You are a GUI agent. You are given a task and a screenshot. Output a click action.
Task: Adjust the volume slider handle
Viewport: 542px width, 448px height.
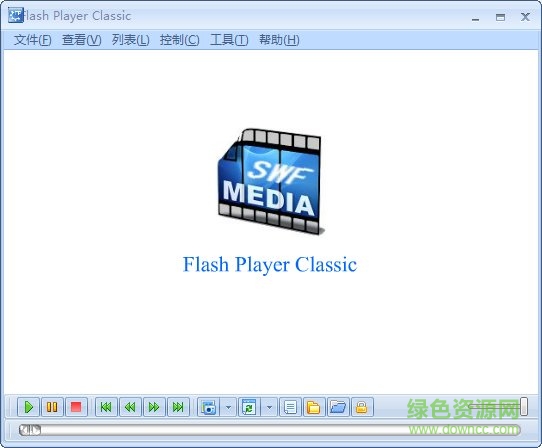click(524, 407)
